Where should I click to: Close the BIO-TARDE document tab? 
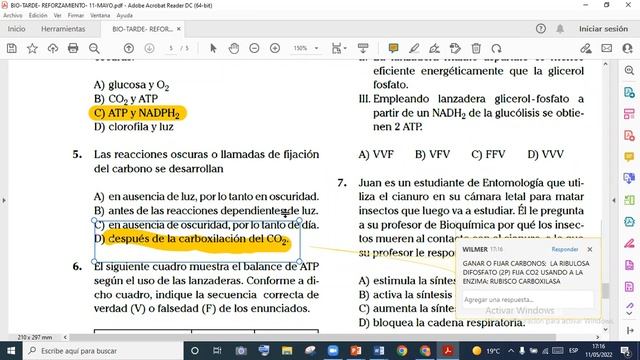point(179,29)
